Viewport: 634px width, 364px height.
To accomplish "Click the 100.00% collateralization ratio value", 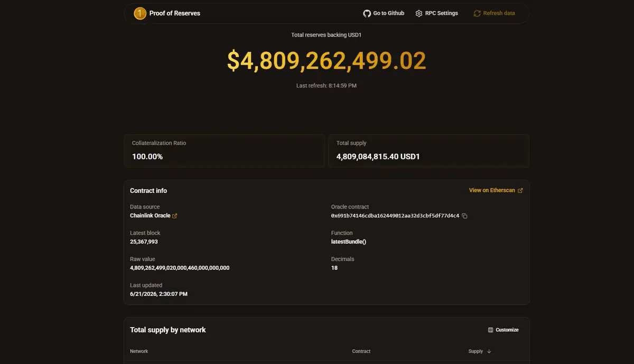I will 147,156.
